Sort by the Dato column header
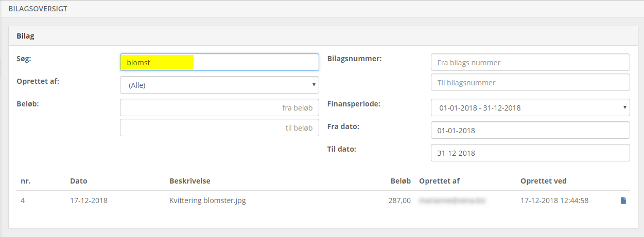 point(79,181)
